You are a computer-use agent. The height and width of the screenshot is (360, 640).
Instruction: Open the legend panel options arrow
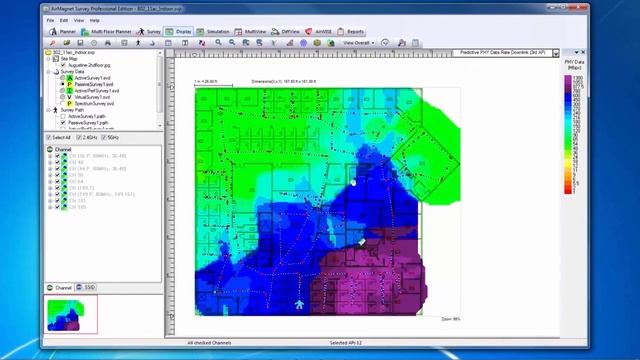pyautogui.click(x=576, y=52)
